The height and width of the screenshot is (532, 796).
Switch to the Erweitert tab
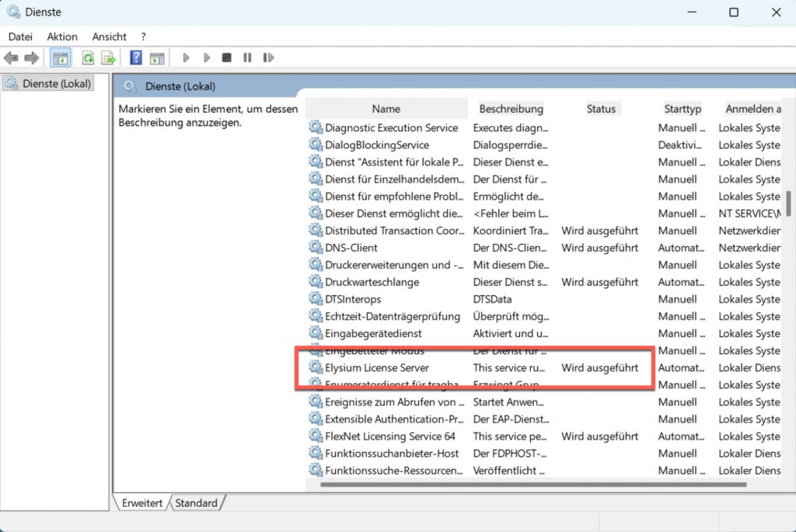click(142, 503)
